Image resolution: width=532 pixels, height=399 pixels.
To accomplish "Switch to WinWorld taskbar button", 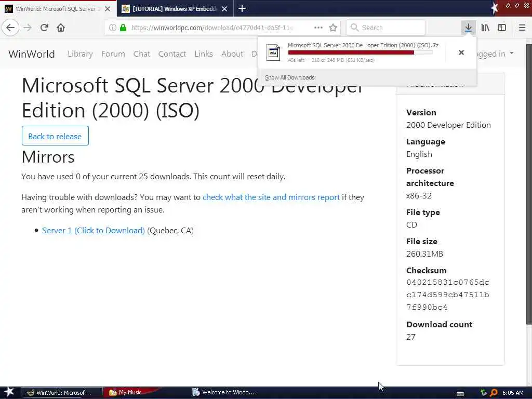I will point(61,393).
